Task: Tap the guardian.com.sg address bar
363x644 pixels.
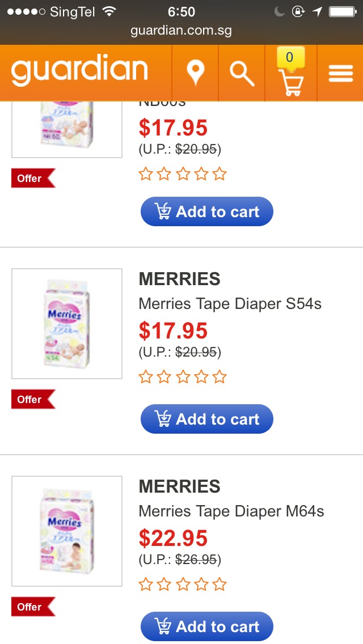Action: (181, 30)
